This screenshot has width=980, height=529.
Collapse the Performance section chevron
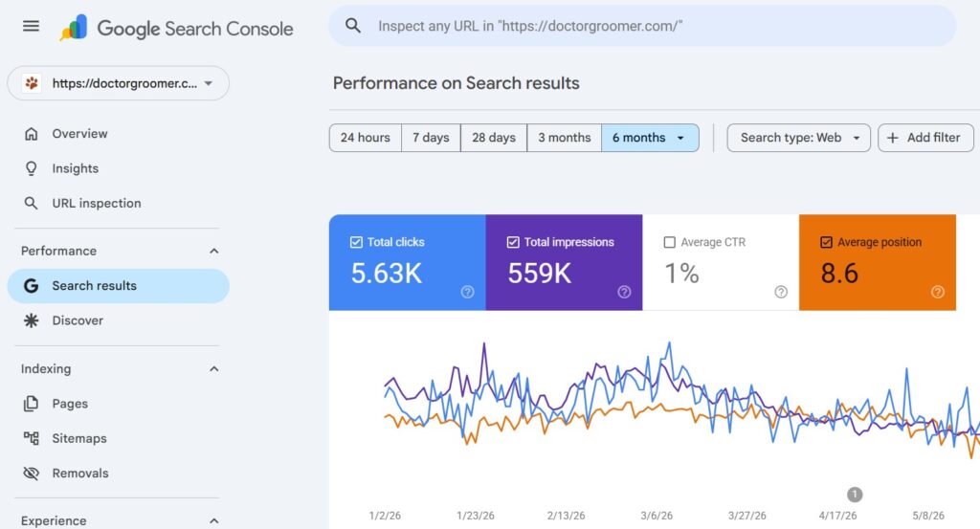pos(213,251)
